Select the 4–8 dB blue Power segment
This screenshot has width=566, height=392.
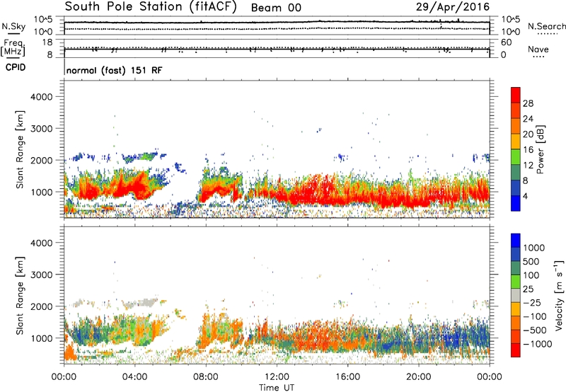516,188
